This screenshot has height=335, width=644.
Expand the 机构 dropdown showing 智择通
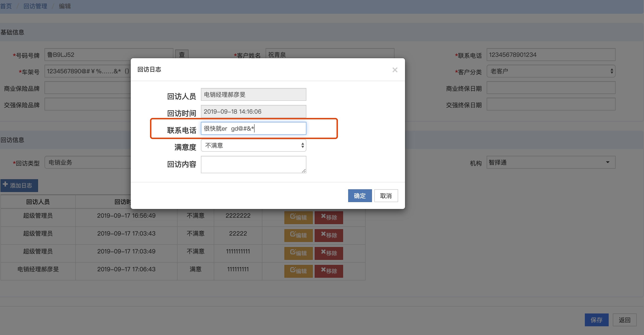tap(550, 162)
